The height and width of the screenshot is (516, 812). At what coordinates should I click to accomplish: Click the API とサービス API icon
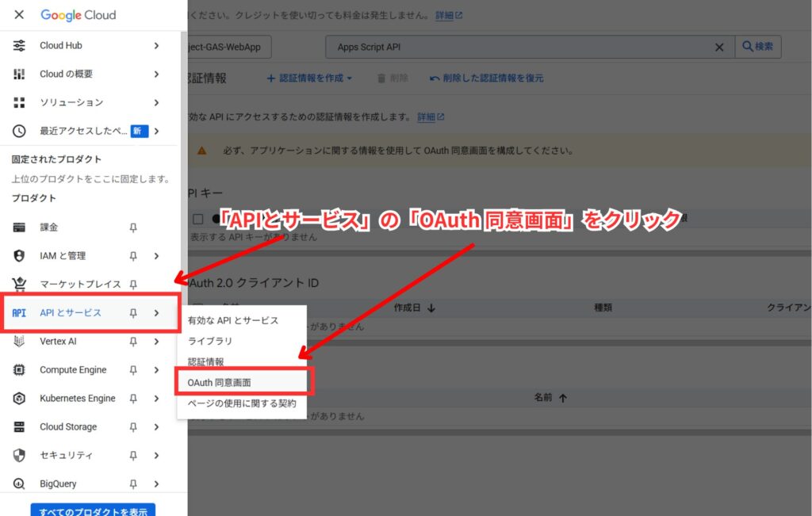[19, 312]
